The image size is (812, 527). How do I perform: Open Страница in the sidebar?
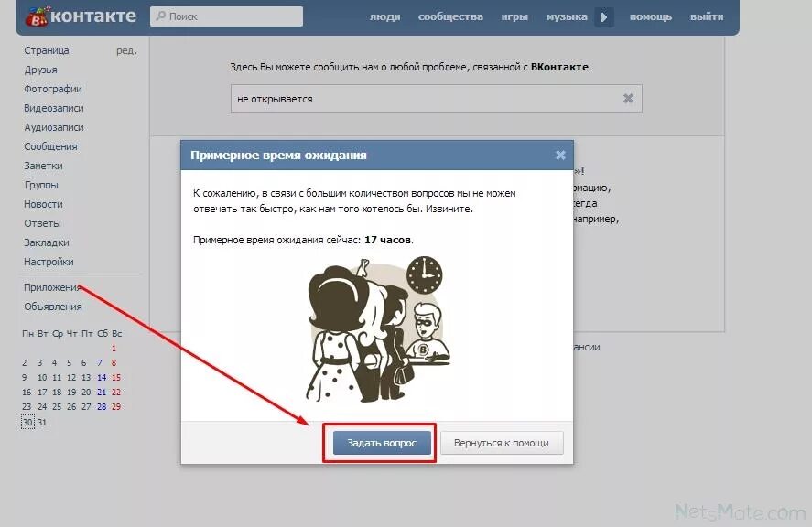46,50
